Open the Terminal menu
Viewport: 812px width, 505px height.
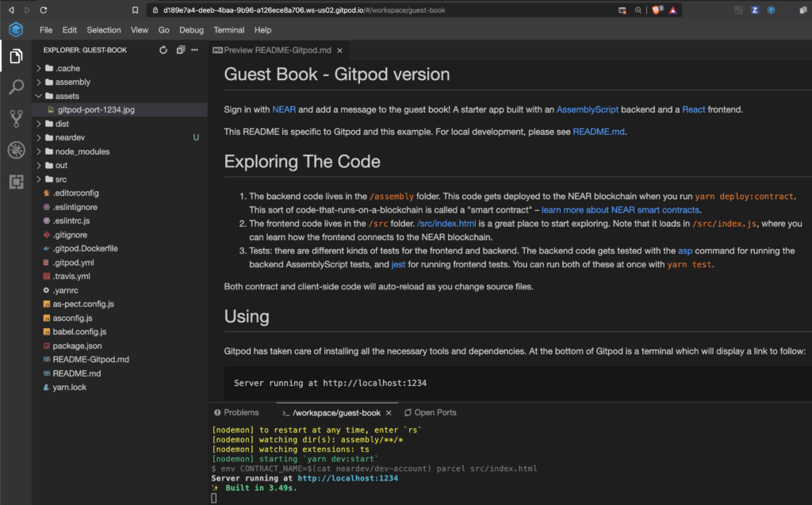[x=229, y=30]
